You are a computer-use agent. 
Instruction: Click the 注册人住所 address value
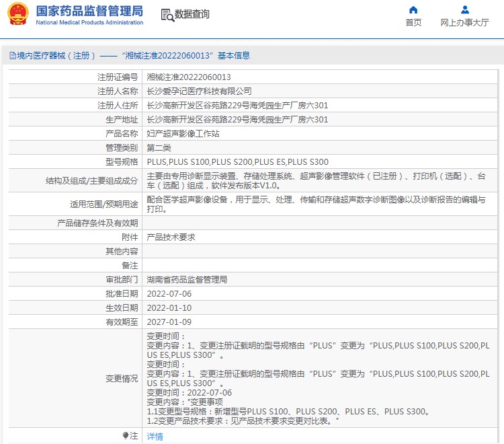tap(237, 106)
